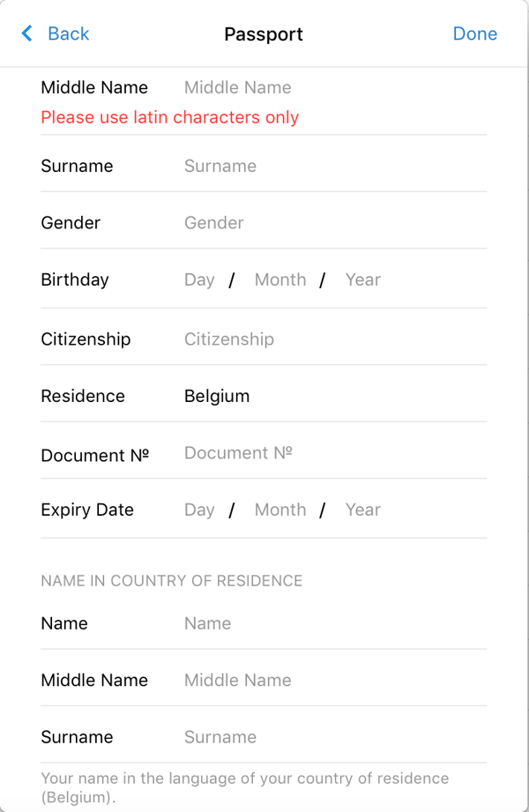Screen dimensions: 529x812
Task: Tap the Done button
Action: (x=474, y=34)
